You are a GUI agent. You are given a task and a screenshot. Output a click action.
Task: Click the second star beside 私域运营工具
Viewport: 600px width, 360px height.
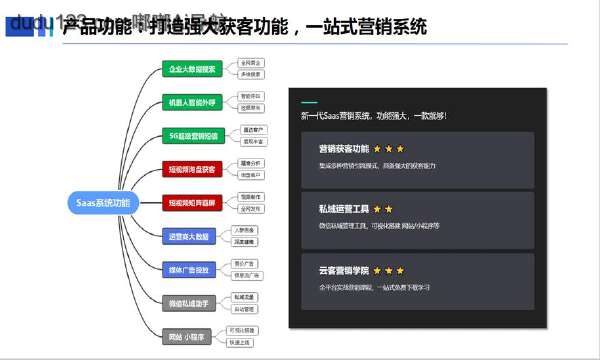pos(389,209)
